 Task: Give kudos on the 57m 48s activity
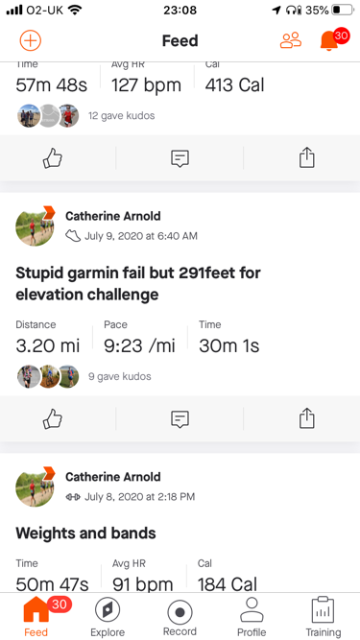[x=53, y=158]
